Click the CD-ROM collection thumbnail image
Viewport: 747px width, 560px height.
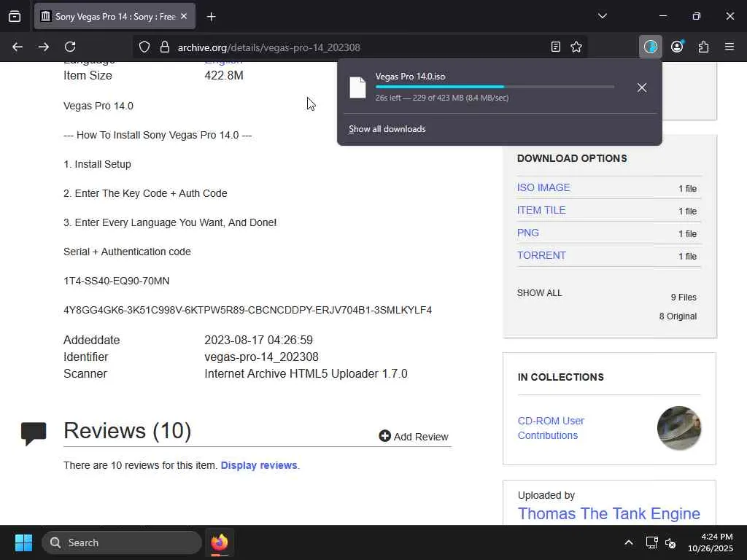[x=679, y=427]
